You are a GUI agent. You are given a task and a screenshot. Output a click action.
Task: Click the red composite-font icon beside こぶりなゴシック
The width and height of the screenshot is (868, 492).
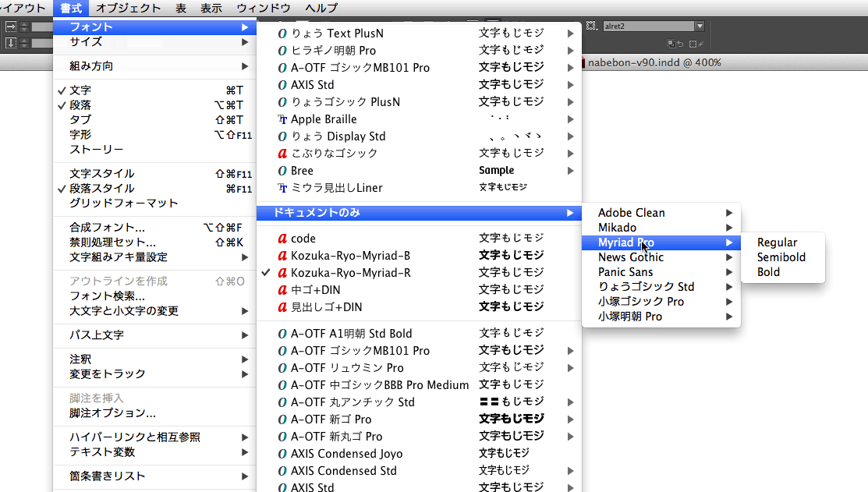tap(282, 154)
